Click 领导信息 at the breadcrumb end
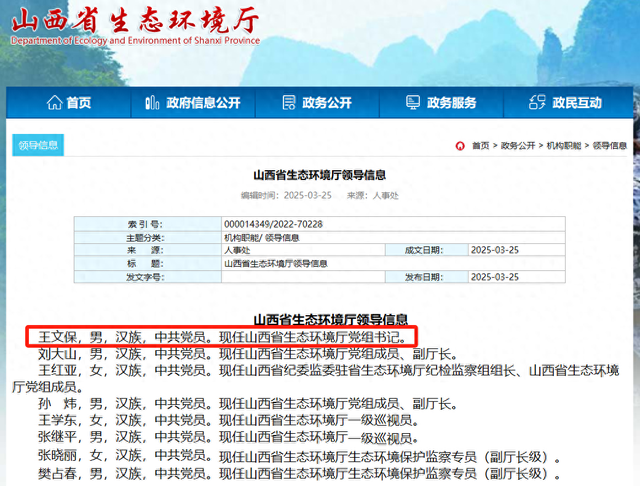 pyautogui.click(x=609, y=146)
